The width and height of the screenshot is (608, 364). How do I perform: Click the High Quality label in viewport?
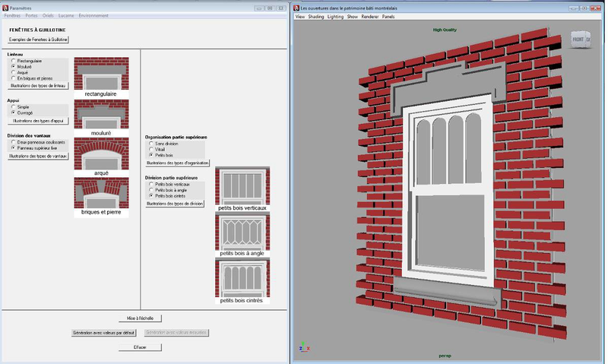(x=445, y=30)
